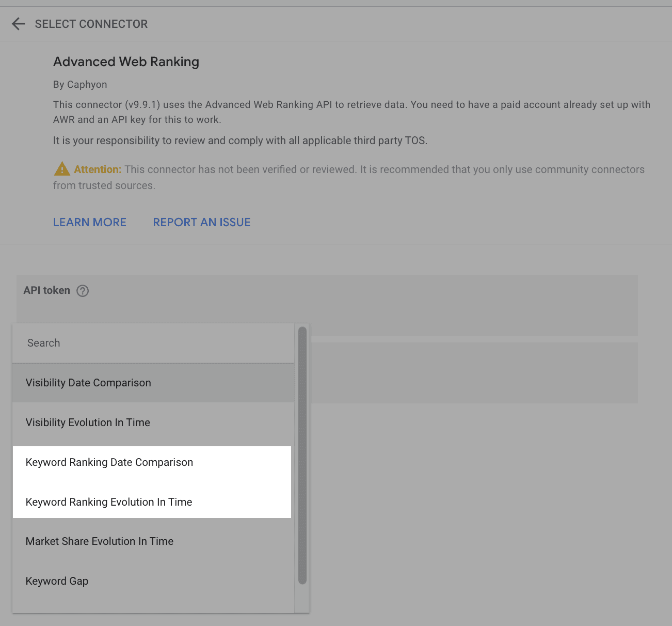Open the Report an Issue link
The height and width of the screenshot is (626, 672).
[202, 222]
